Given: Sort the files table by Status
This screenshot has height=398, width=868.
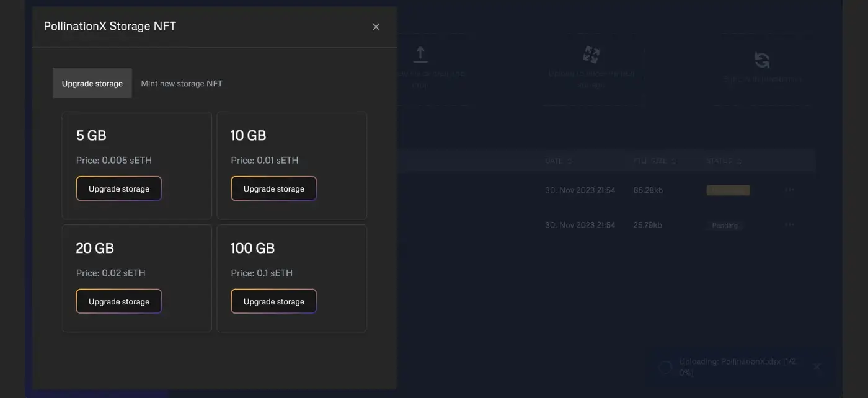Looking at the screenshot, I should click(x=724, y=161).
